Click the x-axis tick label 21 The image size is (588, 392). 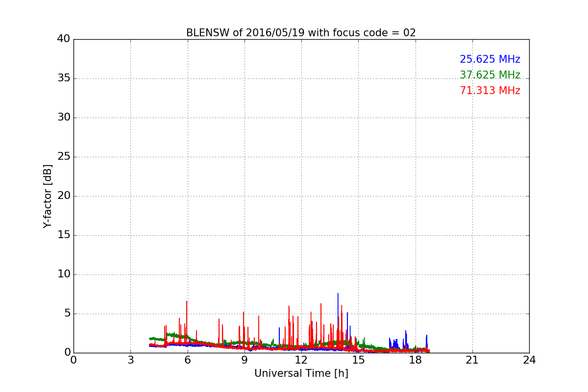tap(472, 360)
